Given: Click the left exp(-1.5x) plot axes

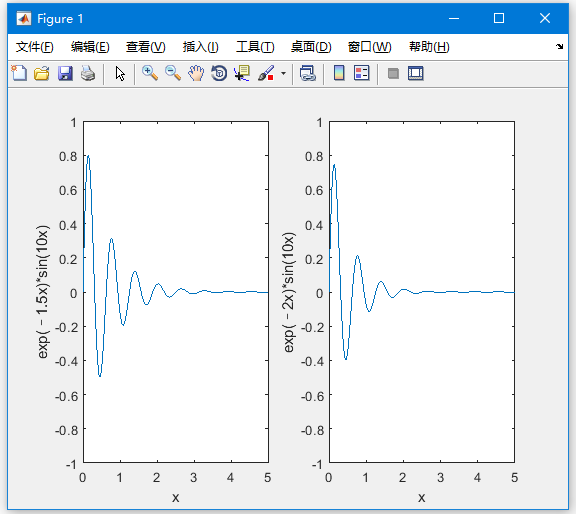Looking at the screenshot, I should pos(176,292).
